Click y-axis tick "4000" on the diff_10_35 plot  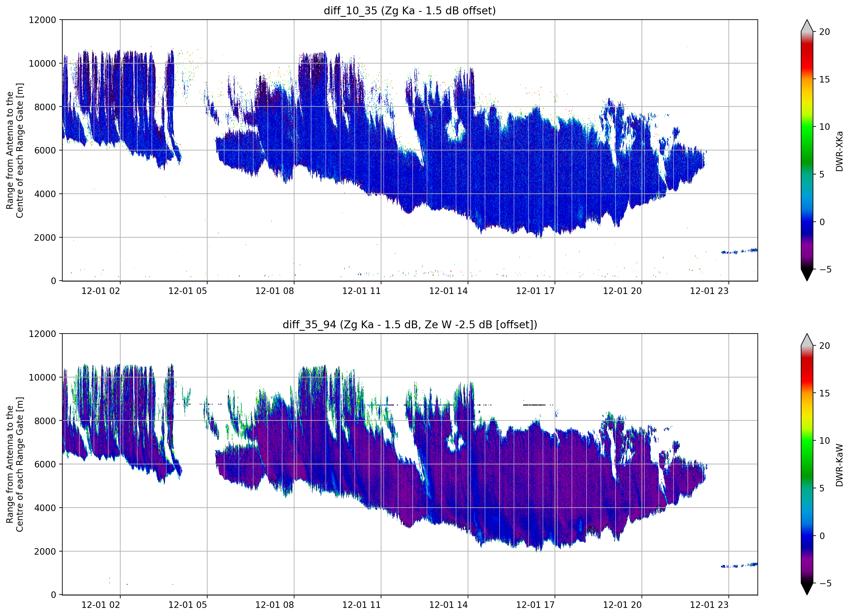pos(45,194)
